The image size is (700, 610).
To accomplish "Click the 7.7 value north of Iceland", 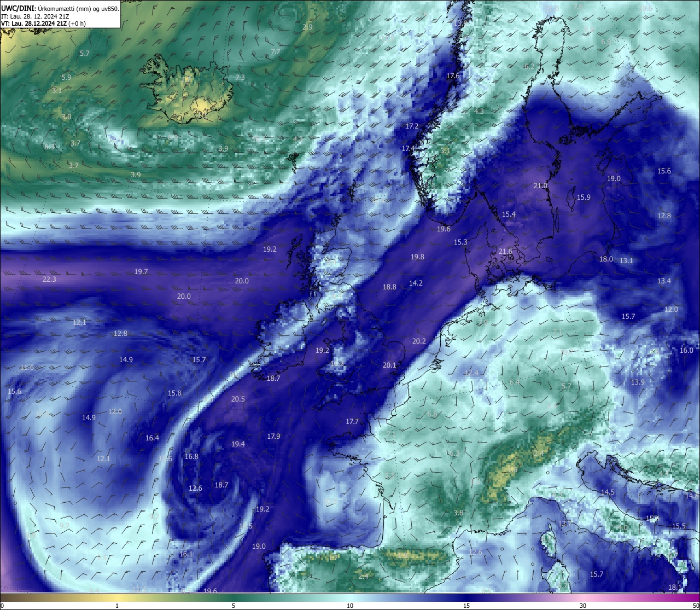I will [276, 52].
